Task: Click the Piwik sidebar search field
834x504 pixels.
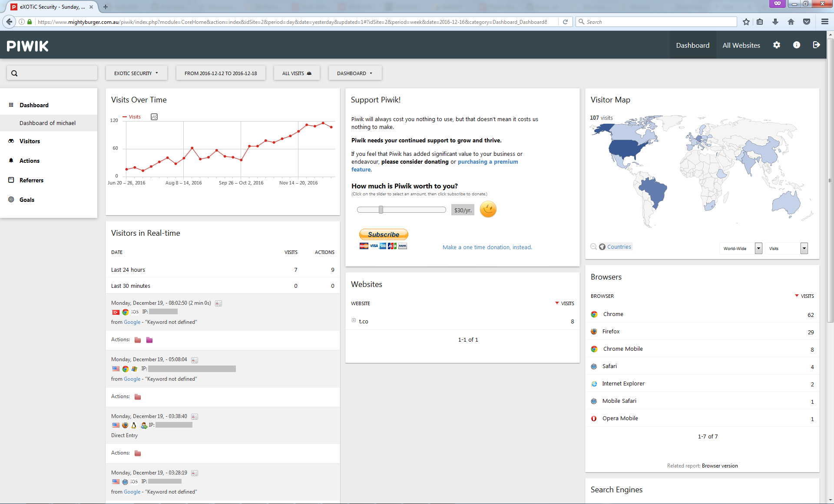Action: point(52,73)
